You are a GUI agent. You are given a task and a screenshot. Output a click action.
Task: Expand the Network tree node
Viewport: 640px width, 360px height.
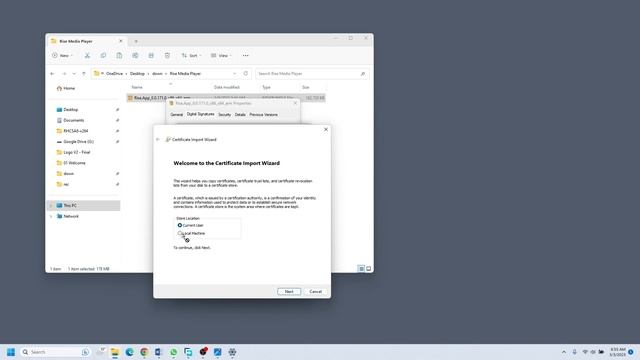pyautogui.click(x=51, y=216)
